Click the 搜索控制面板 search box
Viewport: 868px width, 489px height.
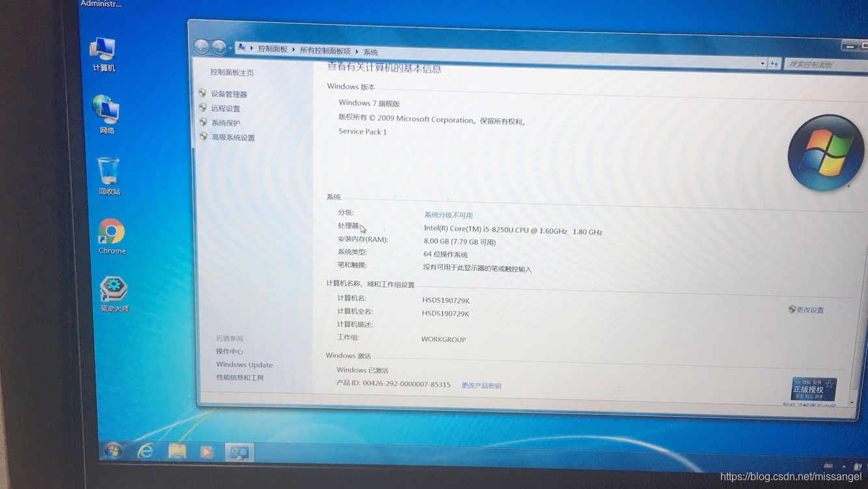(x=825, y=64)
